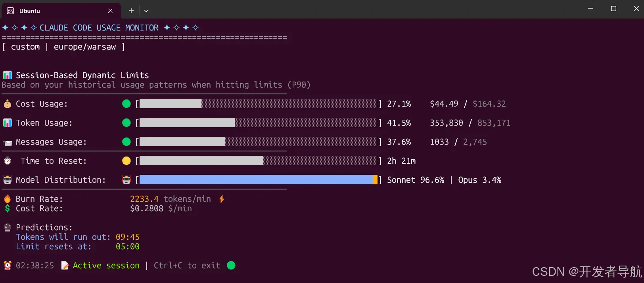The image size is (644, 283).
Task: Click the Token Usage progress bar
Action: pyautogui.click(x=259, y=123)
